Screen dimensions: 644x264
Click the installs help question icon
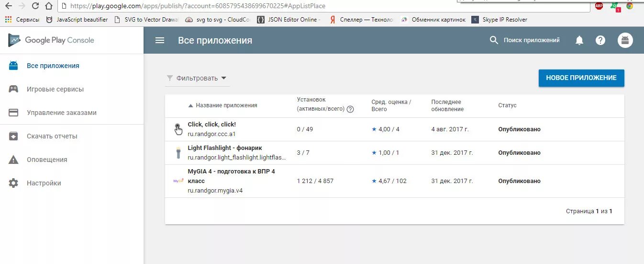(x=350, y=109)
